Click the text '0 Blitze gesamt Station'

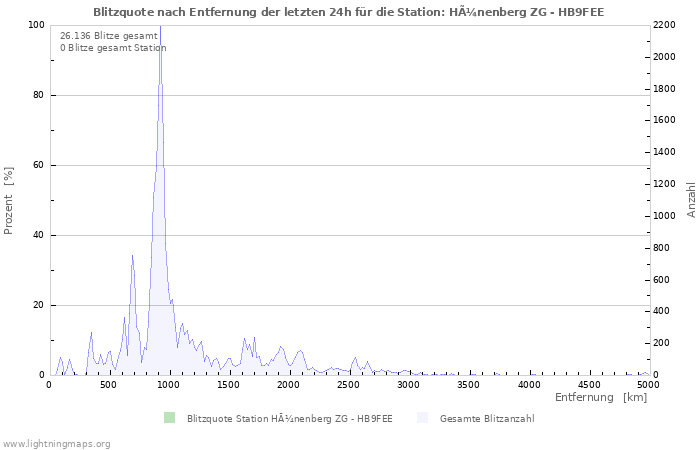tap(113, 48)
